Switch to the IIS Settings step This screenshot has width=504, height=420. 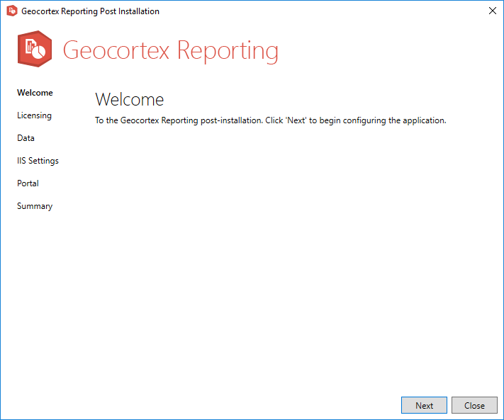[38, 161]
